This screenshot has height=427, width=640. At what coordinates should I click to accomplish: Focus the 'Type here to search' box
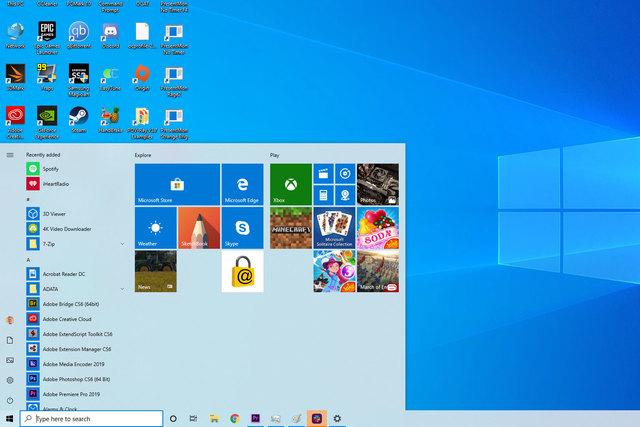(91, 418)
